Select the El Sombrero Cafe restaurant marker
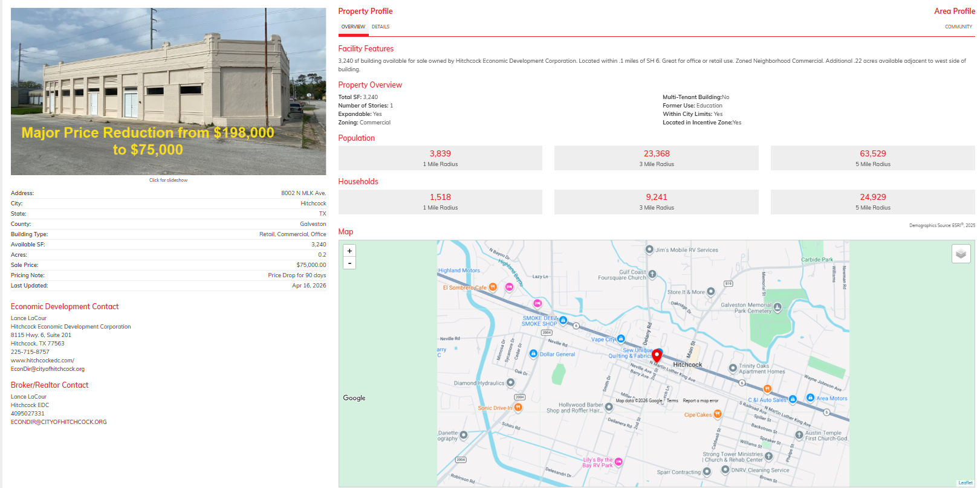 click(493, 287)
